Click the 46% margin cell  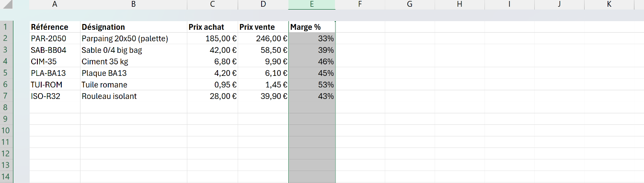tap(312, 61)
